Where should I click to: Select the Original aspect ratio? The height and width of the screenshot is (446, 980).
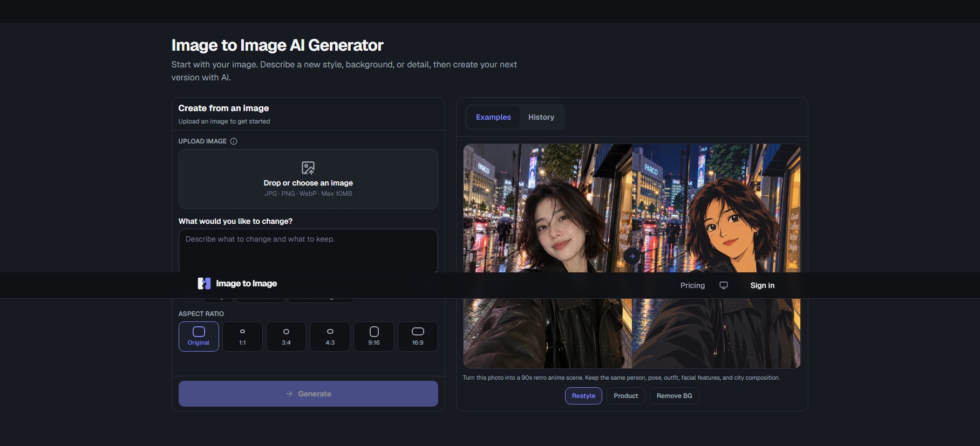point(199,337)
